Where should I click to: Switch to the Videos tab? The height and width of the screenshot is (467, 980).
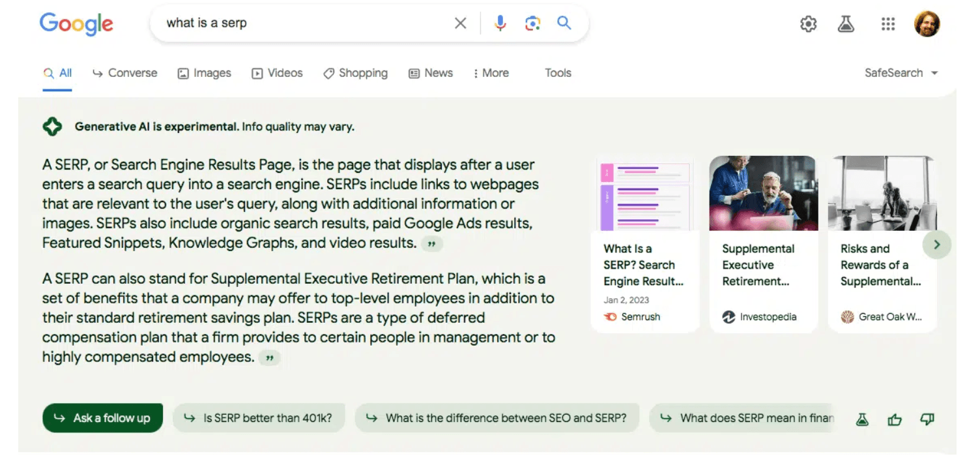(x=278, y=73)
